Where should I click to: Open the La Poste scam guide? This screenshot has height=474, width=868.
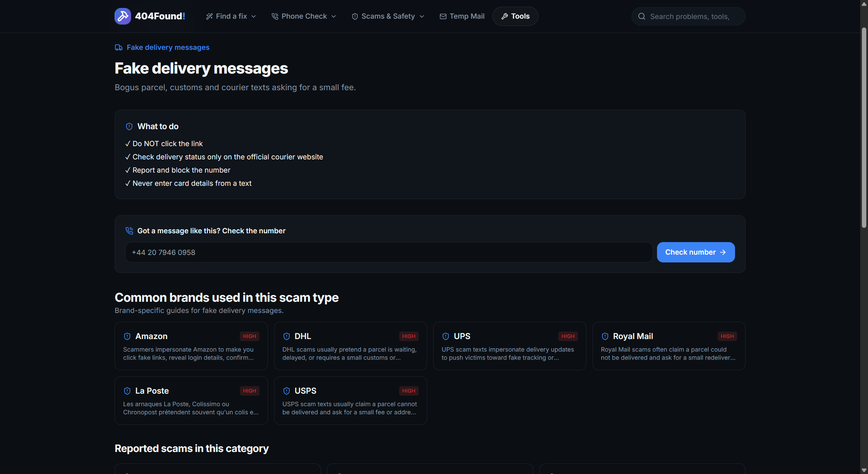click(191, 400)
